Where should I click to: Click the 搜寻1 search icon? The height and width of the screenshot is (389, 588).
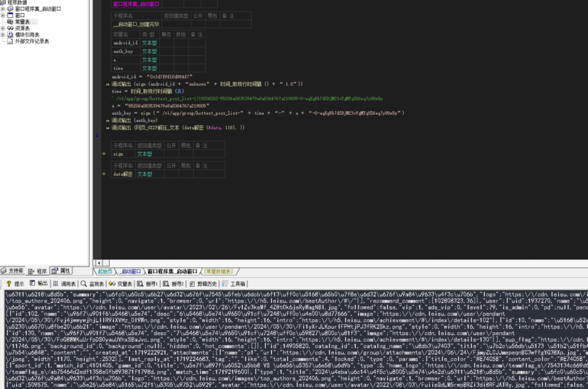tap(140, 284)
